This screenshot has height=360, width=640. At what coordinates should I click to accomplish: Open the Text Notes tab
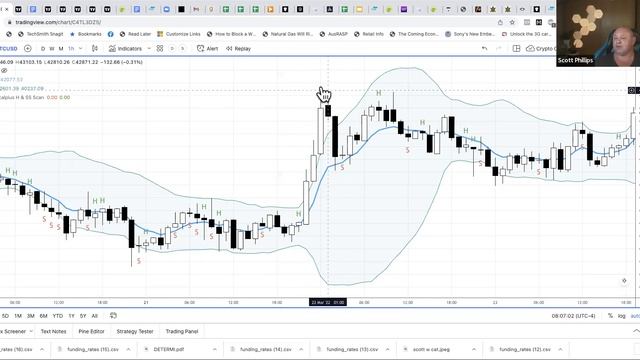[x=53, y=331]
